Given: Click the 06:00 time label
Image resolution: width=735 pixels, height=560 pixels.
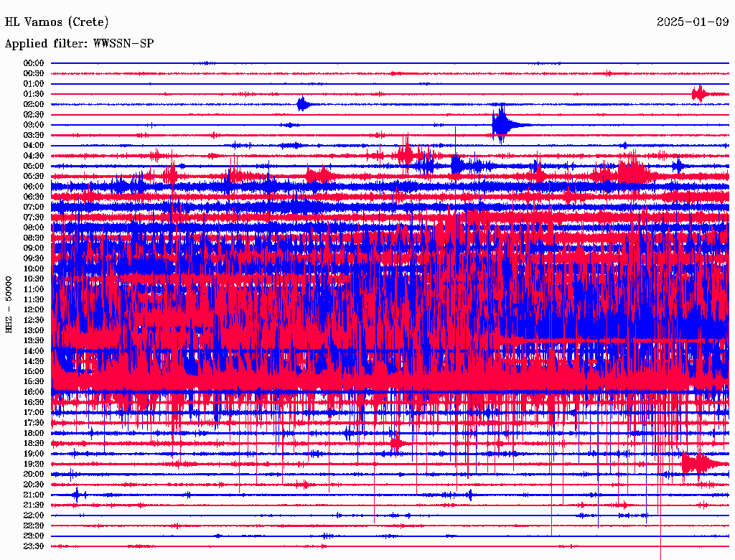Looking at the screenshot, I should 34,187.
